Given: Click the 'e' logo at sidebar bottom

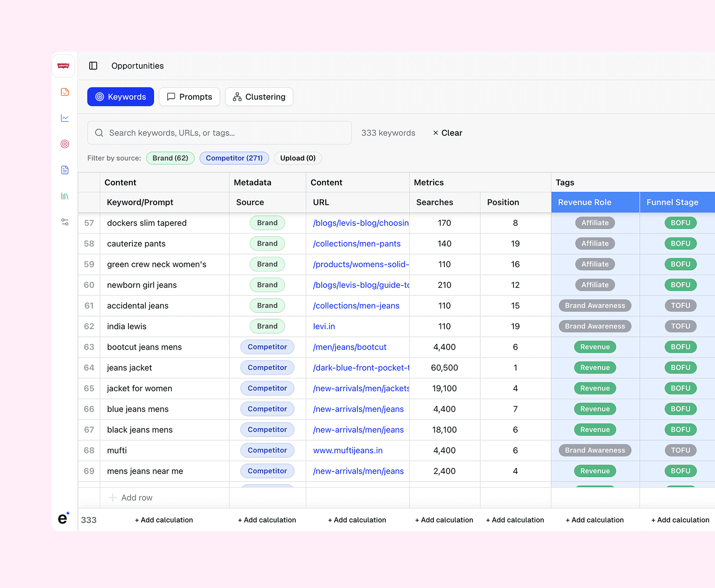Looking at the screenshot, I should click(x=64, y=518).
